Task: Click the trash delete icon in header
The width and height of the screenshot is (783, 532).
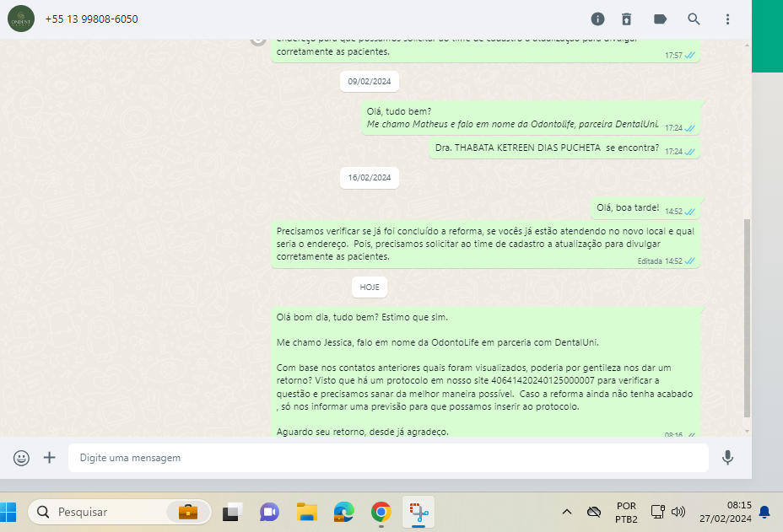Action: [x=626, y=19]
